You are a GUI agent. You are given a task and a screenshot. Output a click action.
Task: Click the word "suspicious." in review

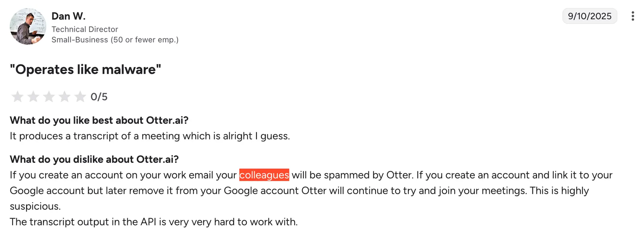[x=35, y=206]
